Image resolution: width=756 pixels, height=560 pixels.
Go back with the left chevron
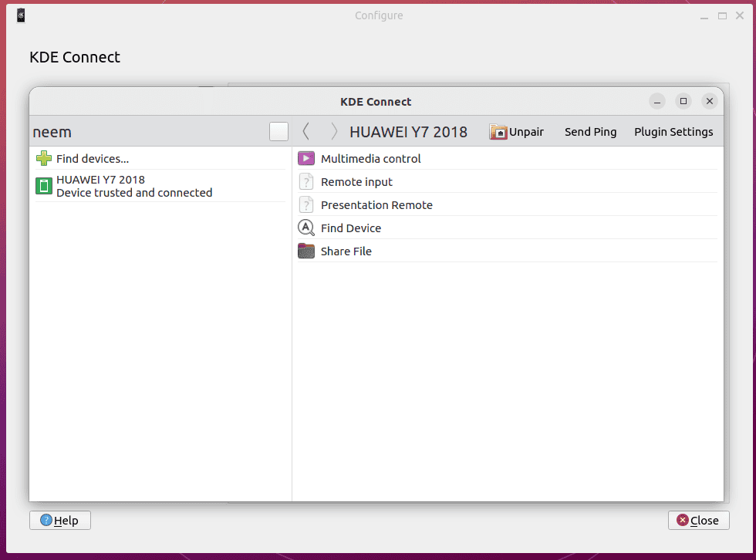[305, 131]
